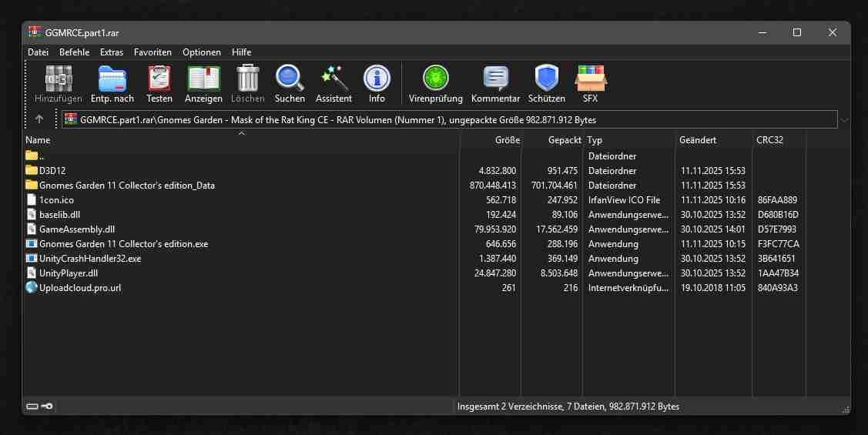Open the address bar dropdown arrow
This screenshot has width=868, height=435.
(x=844, y=120)
